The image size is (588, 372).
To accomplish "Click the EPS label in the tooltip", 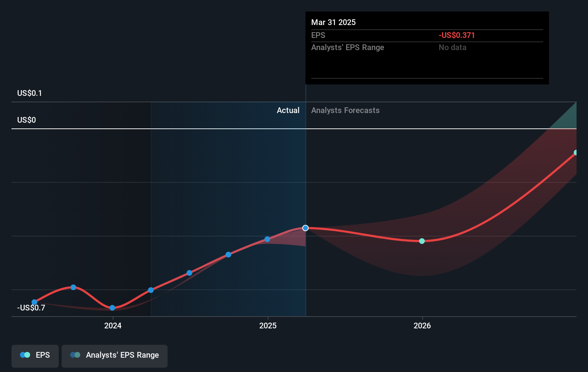I will pyautogui.click(x=318, y=35).
